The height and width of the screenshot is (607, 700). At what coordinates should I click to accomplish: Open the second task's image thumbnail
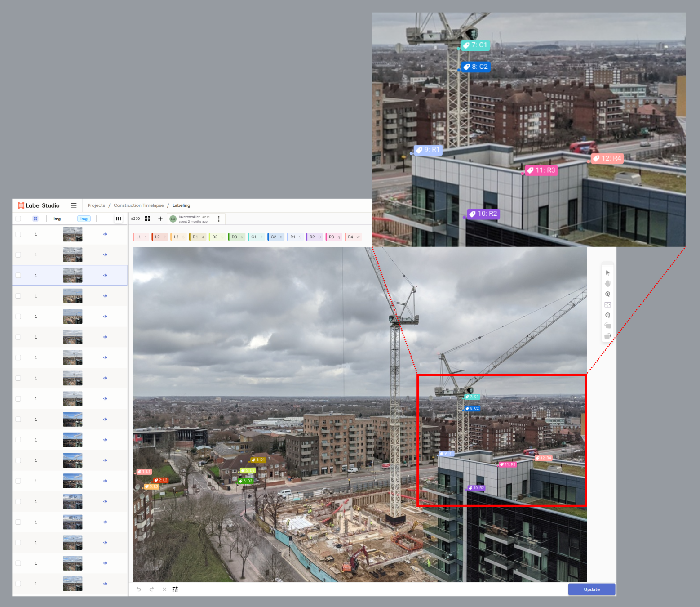73,255
